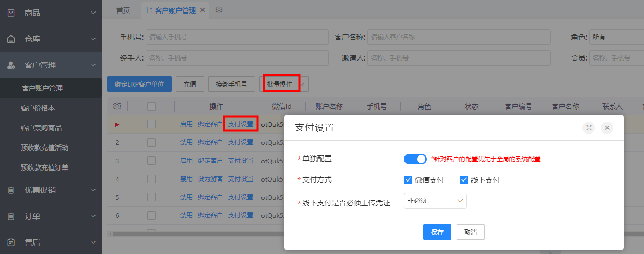Close the 支付设置 dialog with the X icon
This screenshot has height=254, width=644.
tap(606, 128)
